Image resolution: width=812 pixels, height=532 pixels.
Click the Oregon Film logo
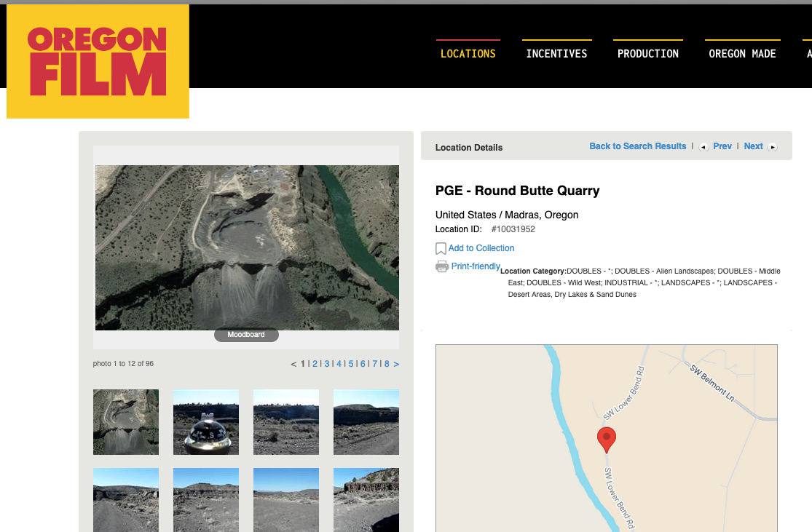coord(98,61)
